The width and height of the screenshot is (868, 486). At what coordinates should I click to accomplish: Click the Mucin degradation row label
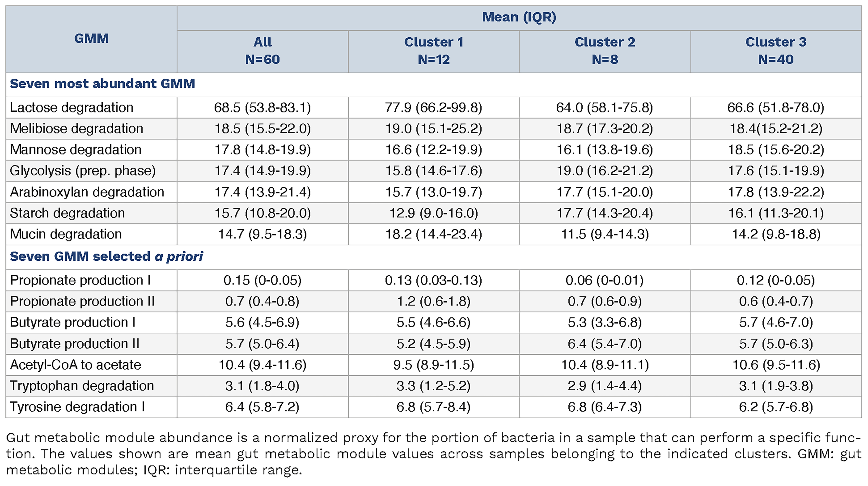point(66,234)
